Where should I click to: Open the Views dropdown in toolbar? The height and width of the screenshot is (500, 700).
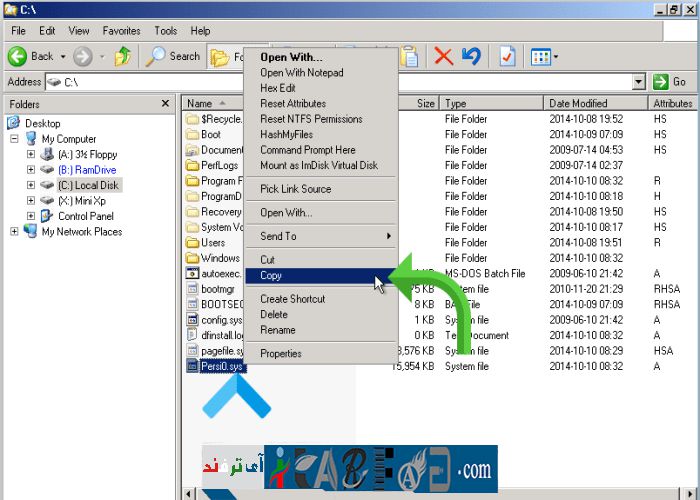tap(545, 56)
